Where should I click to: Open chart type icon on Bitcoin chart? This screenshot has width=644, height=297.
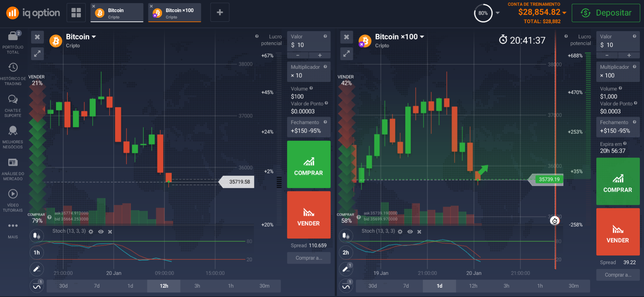[x=37, y=236]
